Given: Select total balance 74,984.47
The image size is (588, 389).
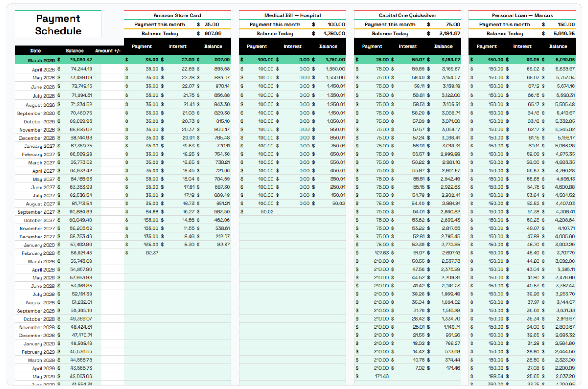Looking at the screenshot, I should tap(81, 60).
